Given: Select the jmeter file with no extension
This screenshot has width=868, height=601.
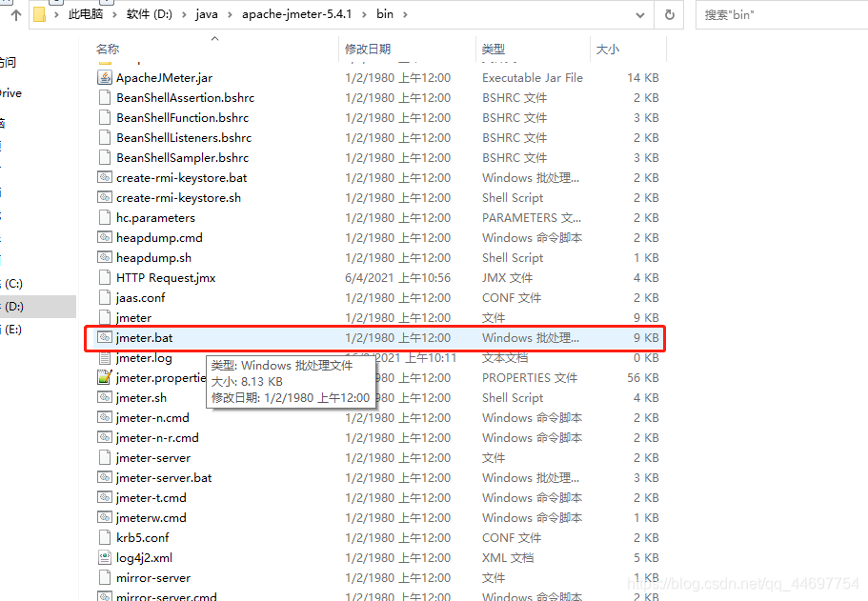Looking at the screenshot, I should [x=134, y=318].
